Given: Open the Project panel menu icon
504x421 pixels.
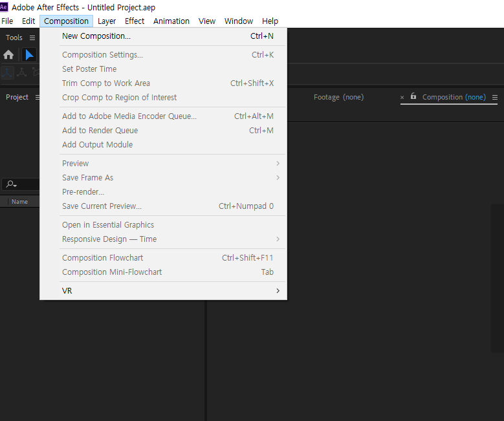Looking at the screenshot, I should point(38,97).
